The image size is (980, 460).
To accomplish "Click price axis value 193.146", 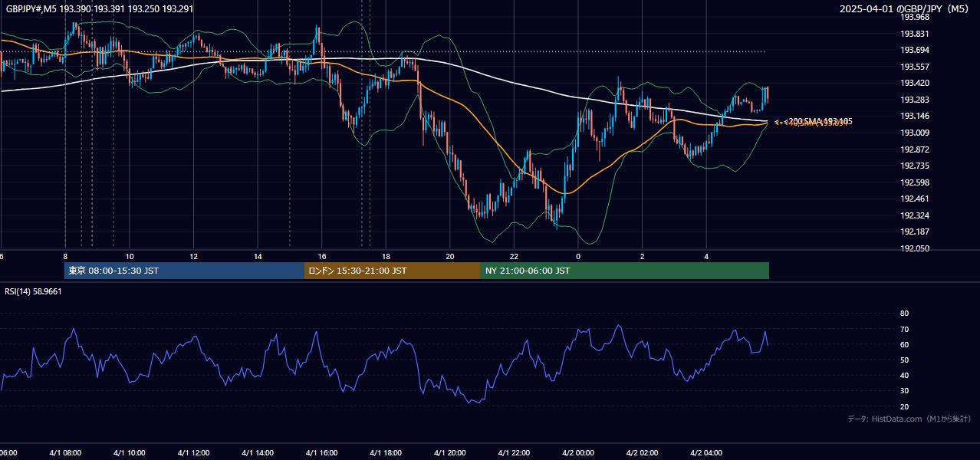I will (914, 116).
